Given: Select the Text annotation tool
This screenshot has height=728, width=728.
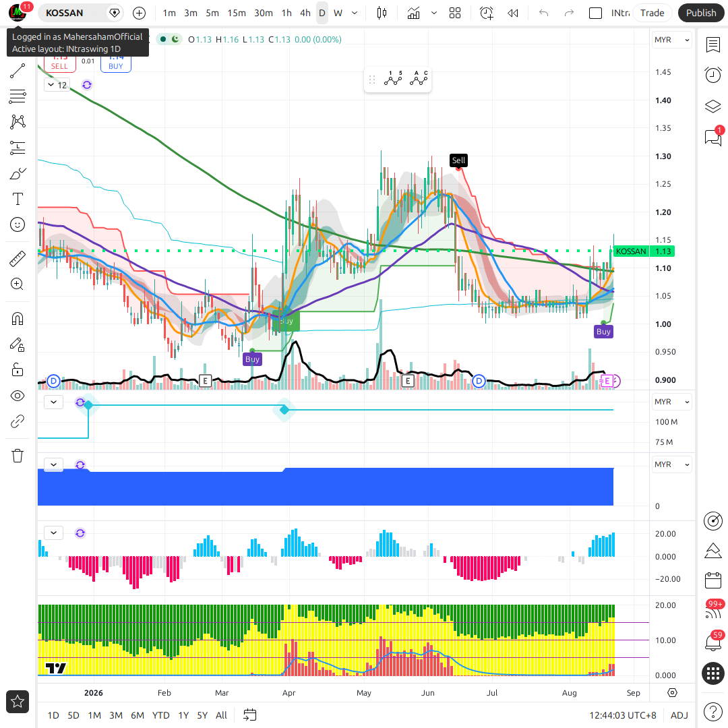Looking at the screenshot, I should 18,199.
